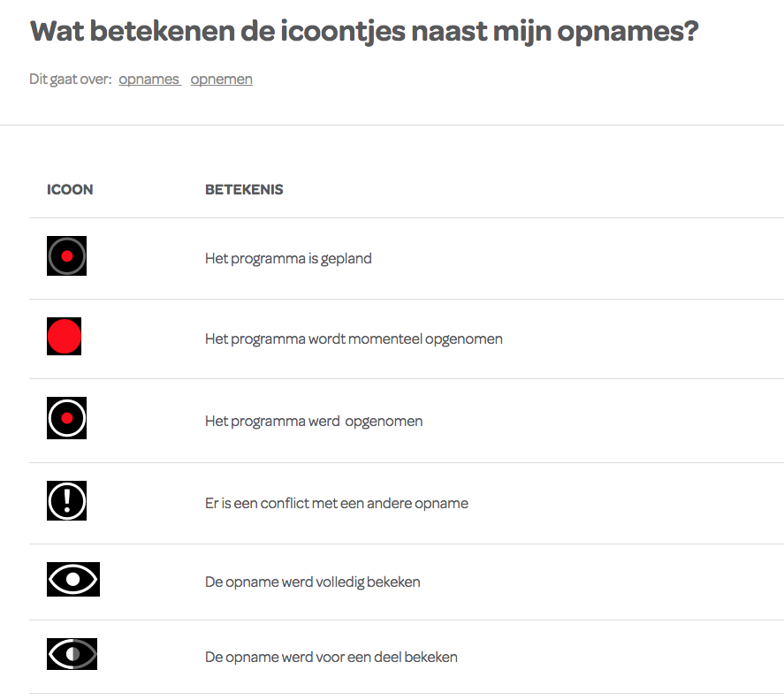Select the "Het programma werd opgenomen" text
The height and width of the screenshot is (700, 784).
pos(314,421)
